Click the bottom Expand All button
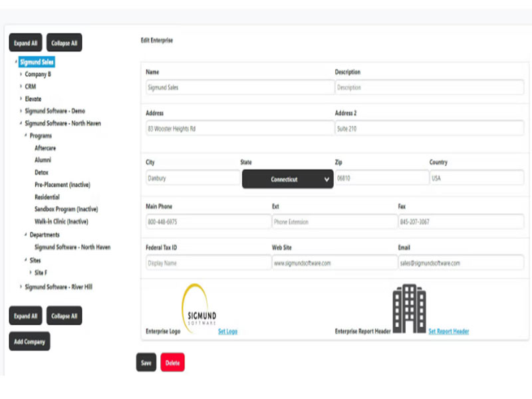This screenshot has height=399, width=532. click(x=25, y=315)
